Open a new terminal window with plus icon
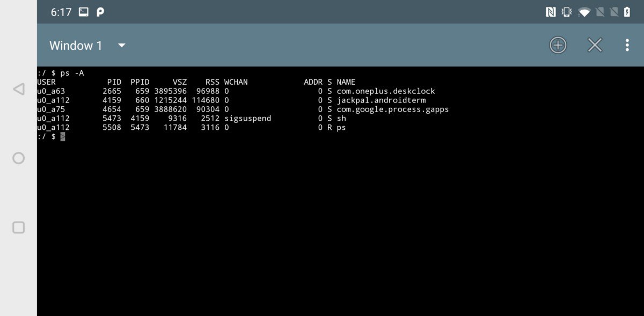 pyautogui.click(x=558, y=45)
